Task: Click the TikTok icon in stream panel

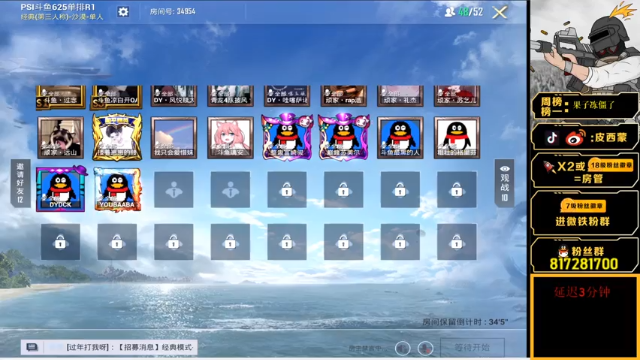Action: [552, 138]
